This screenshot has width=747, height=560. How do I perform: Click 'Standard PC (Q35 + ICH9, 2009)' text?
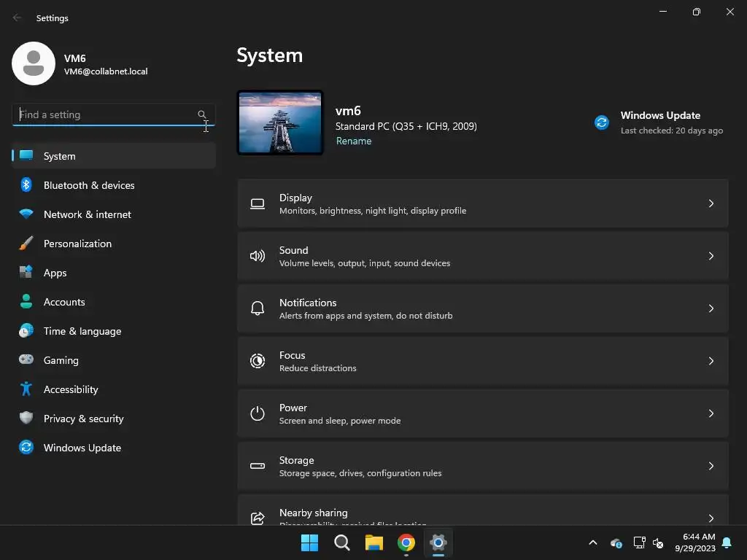pyautogui.click(x=406, y=126)
